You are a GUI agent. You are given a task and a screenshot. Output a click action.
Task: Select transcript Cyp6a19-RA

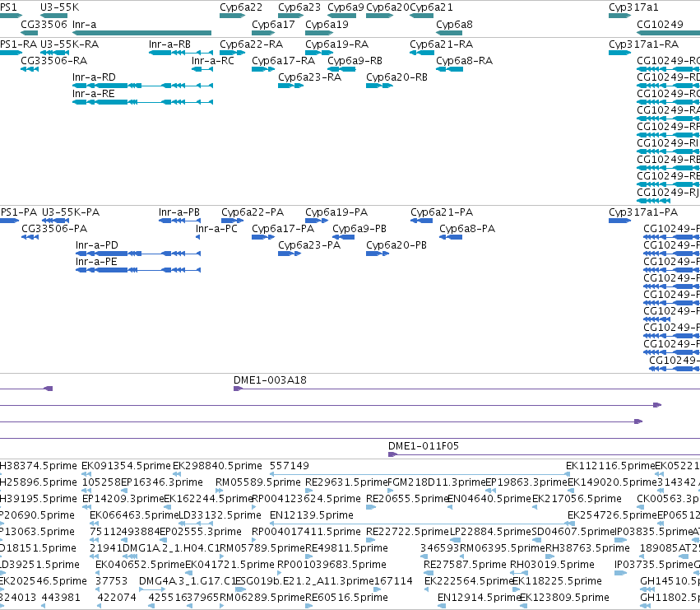click(336, 44)
